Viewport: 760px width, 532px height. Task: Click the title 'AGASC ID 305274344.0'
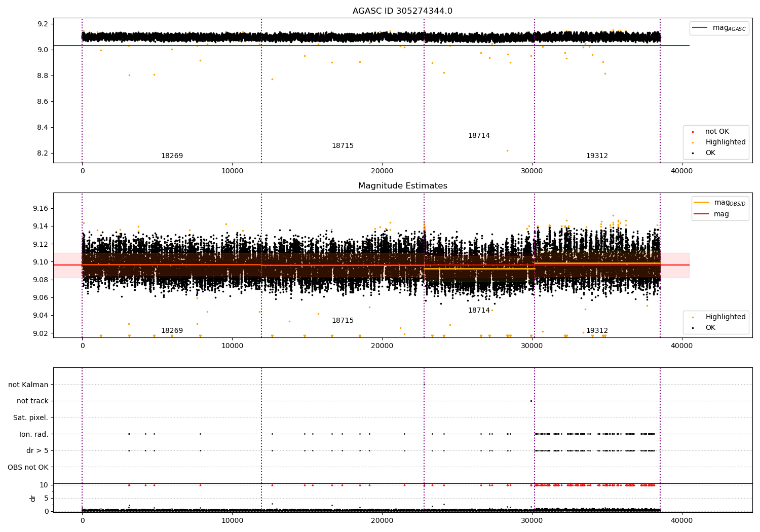402,11
